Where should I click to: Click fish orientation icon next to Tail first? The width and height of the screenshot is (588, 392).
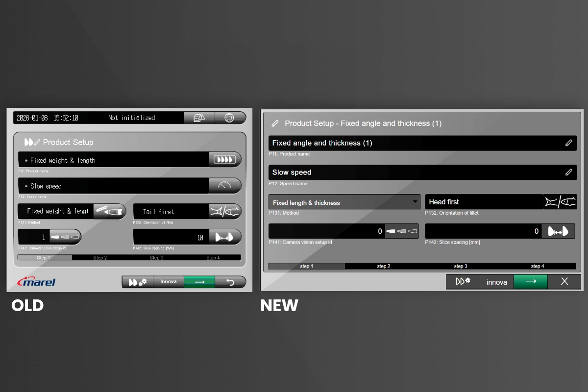(225, 211)
